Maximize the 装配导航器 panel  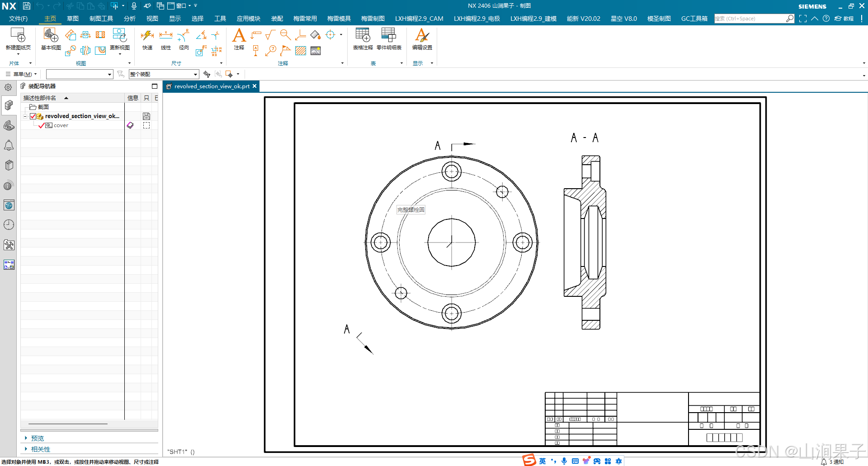coord(155,86)
